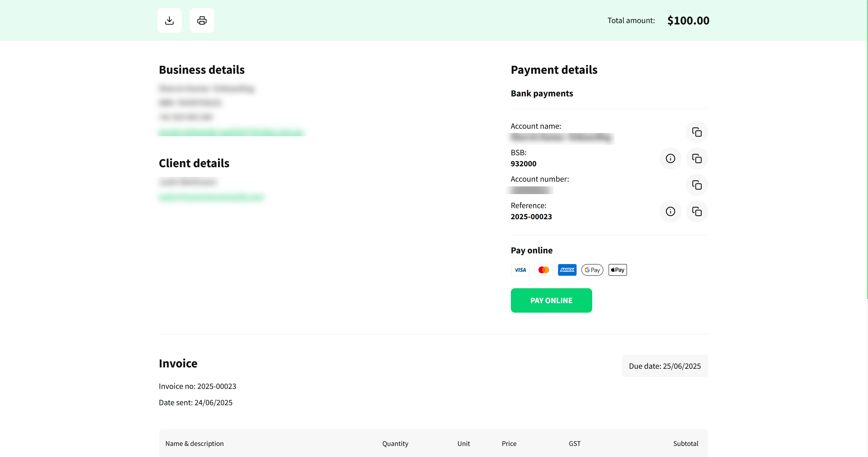Copy the BSB number 932000

[697, 159]
